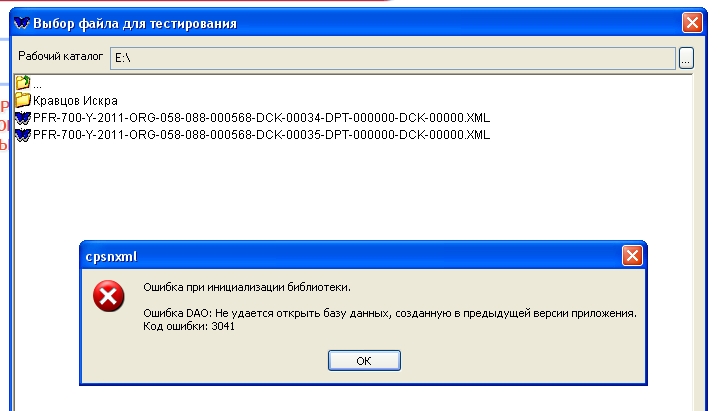This screenshot has width=722, height=411.
Task: Click the butterfly icon of the DCK-00035 file
Action: click(x=22, y=134)
